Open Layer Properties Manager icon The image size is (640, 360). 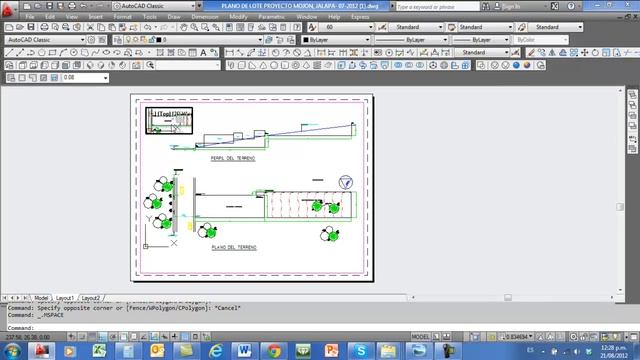coord(118,40)
